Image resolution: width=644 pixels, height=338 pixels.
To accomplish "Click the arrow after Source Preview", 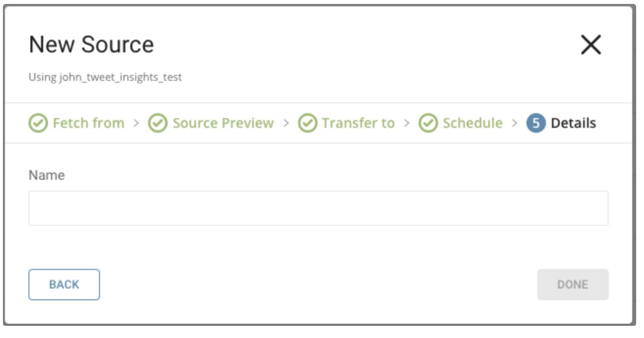I will [286, 123].
